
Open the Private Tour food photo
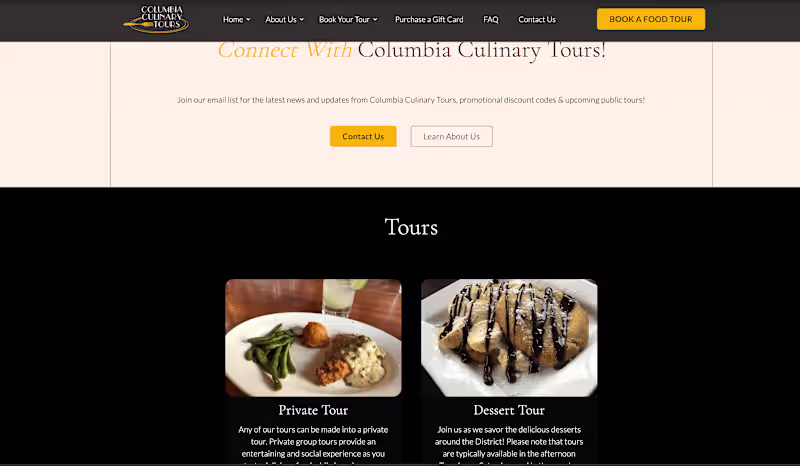pyautogui.click(x=313, y=338)
